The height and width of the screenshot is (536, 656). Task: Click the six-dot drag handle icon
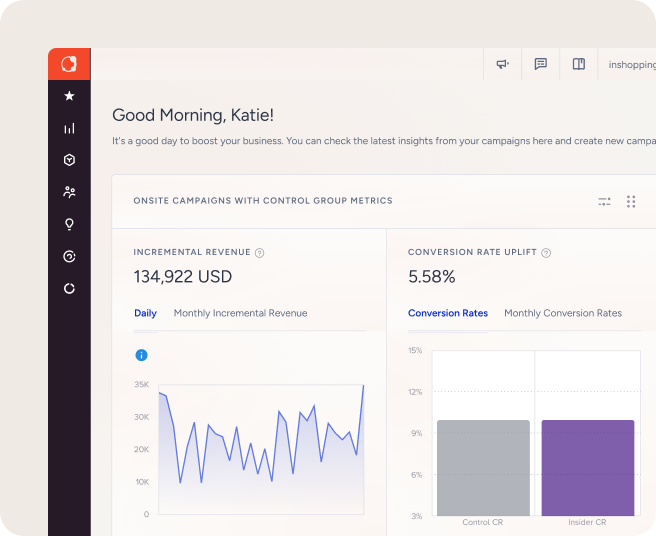(631, 201)
